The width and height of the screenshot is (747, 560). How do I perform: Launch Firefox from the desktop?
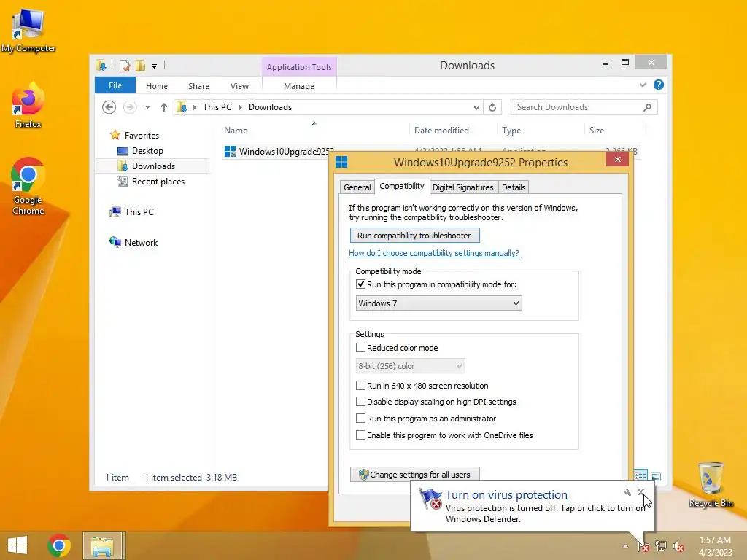(x=28, y=105)
